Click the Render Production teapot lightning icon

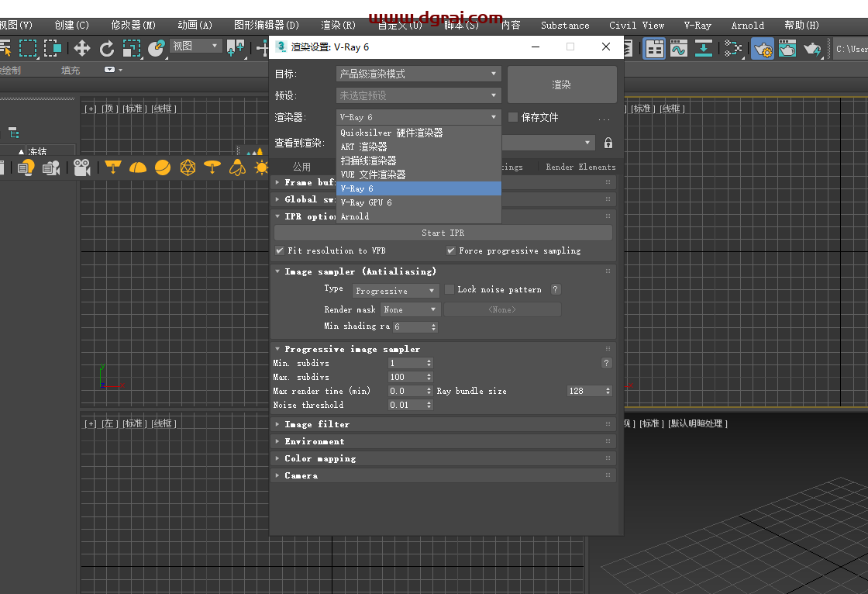[812, 48]
